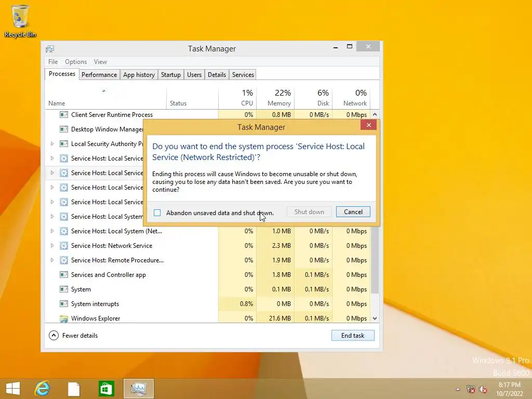Click the process list scrollbar thumb
Screen dimensions: 532x399
(375, 260)
